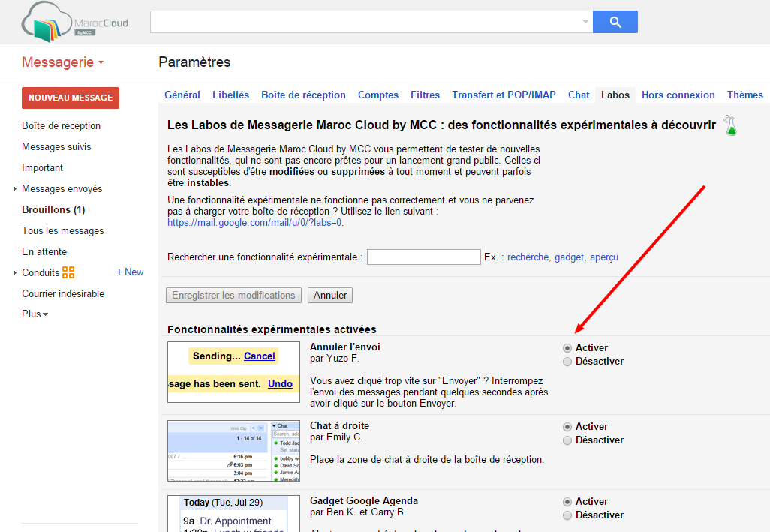Viewport: 770px width, 532px height.
Task: Select Activer for Annuler l'envoi
Action: [567, 348]
